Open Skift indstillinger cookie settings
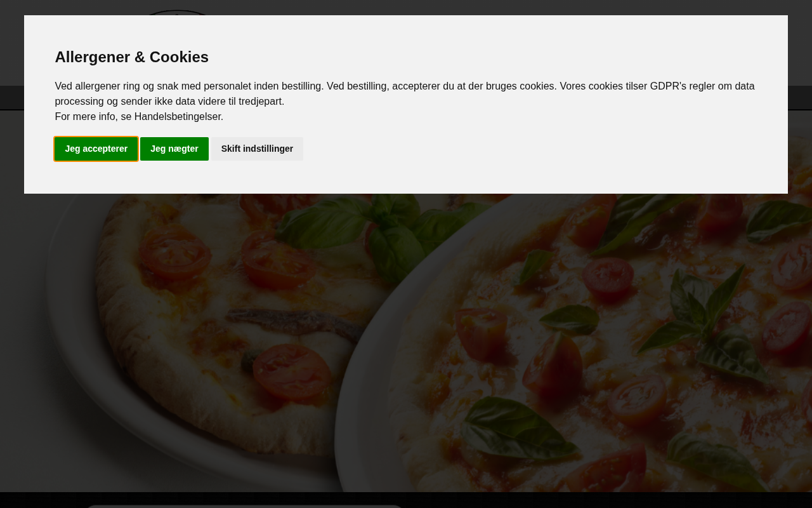This screenshot has height=508, width=812. click(257, 149)
